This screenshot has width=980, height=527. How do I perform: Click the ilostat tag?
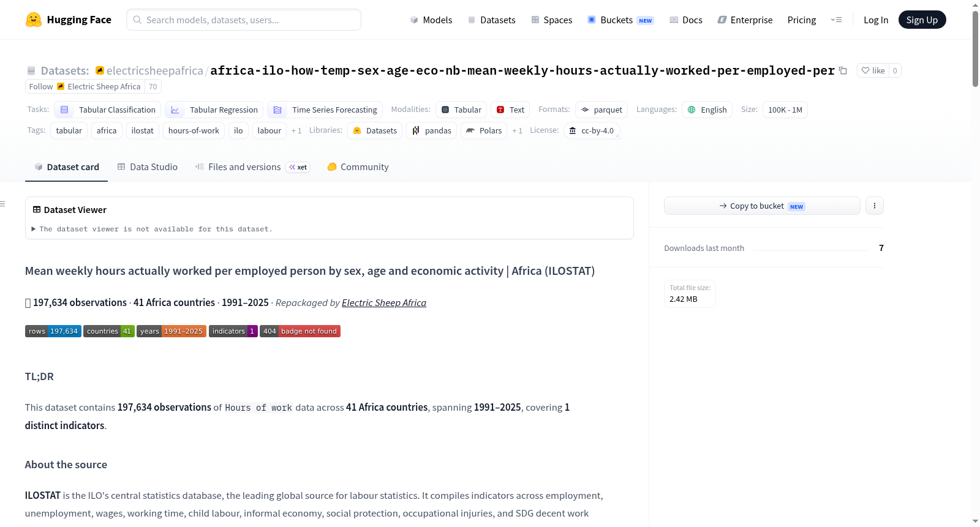(143, 130)
